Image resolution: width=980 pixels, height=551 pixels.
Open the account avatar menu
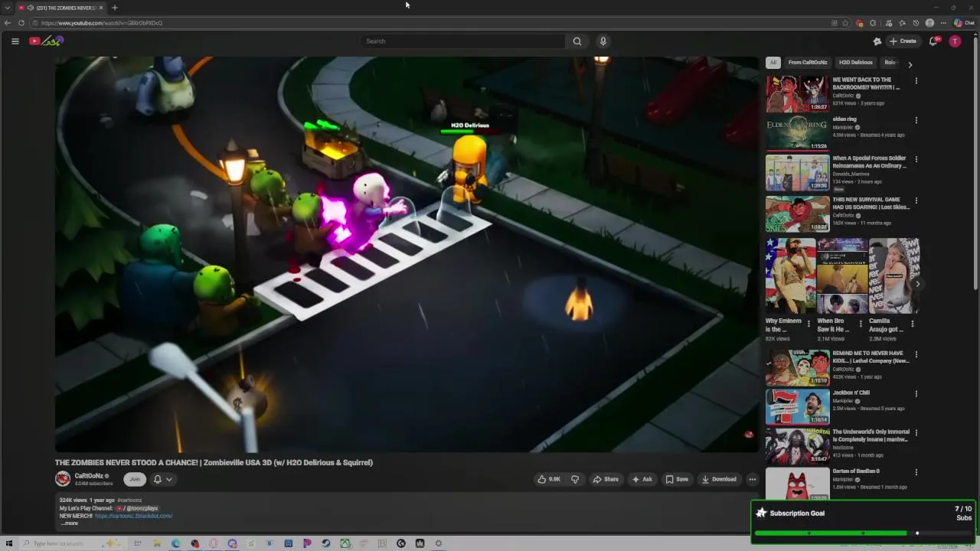955,41
